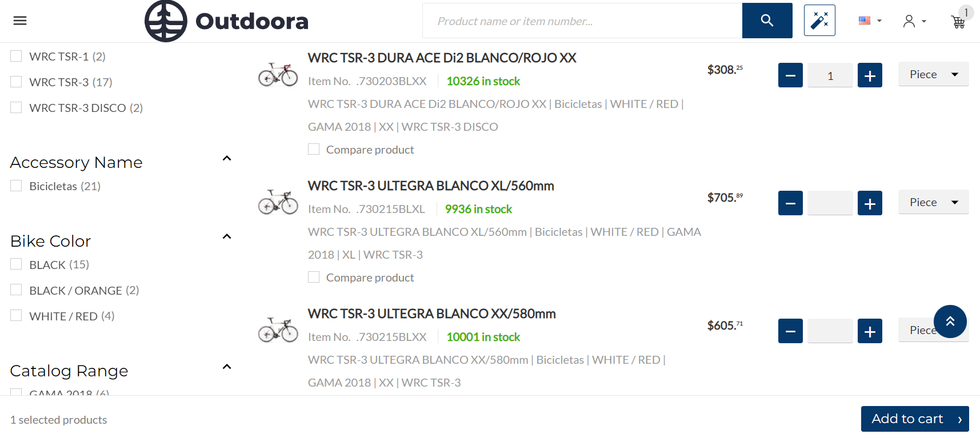Collapse the Bike Color filter section
980x438 pixels.
[227, 237]
